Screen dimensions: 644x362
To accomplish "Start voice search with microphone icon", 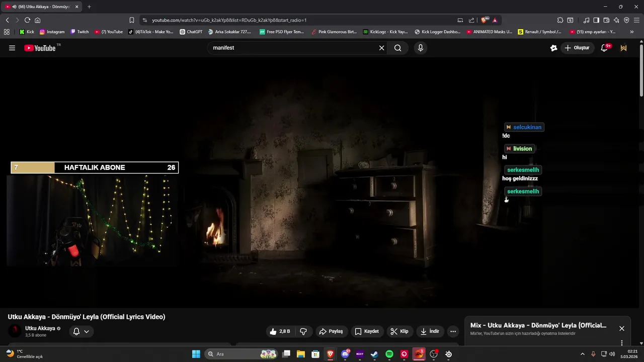I will (421, 48).
